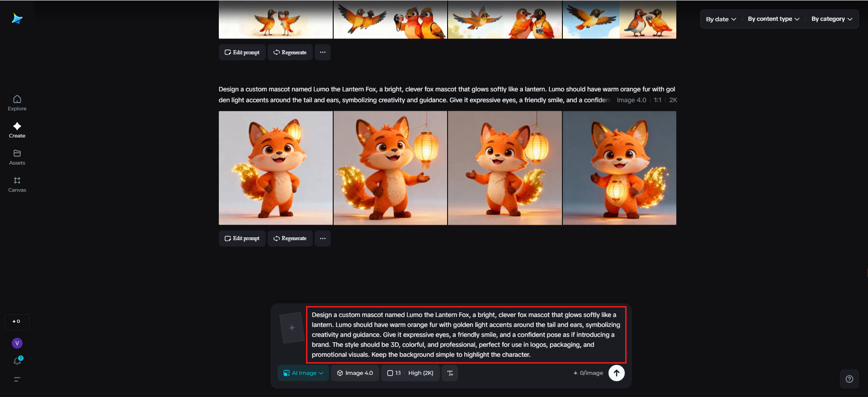Click the prompt text input field
Image resolution: width=868 pixels, height=397 pixels.
[x=466, y=335]
